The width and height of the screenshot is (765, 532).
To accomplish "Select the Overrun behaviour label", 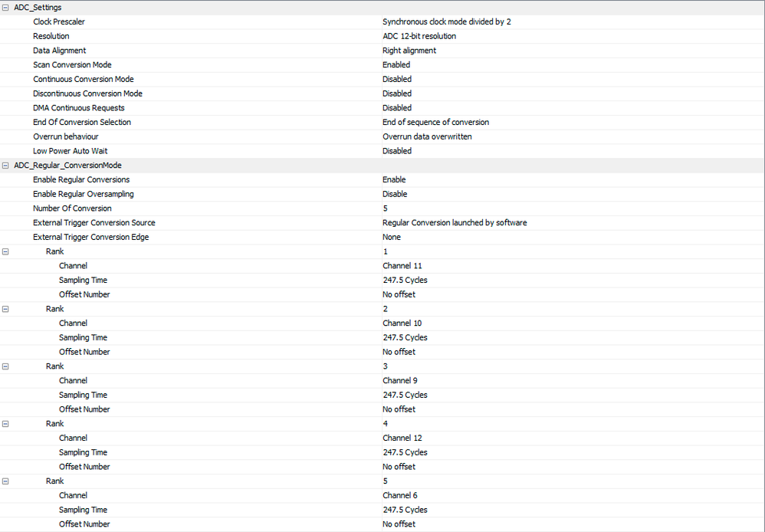I will click(x=65, y=136).
